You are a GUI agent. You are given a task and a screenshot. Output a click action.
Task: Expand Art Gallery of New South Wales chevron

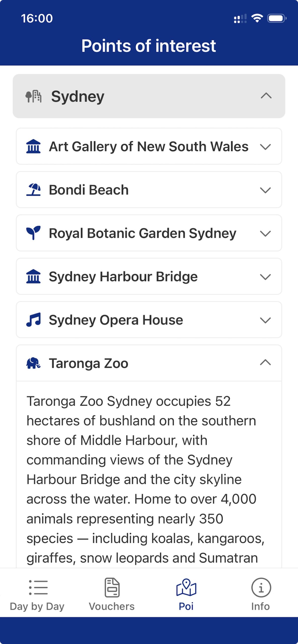[265, 147]
